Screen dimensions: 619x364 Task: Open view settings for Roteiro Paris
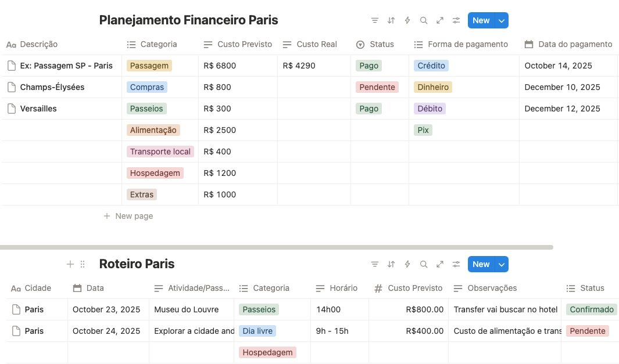pos(456,264)
